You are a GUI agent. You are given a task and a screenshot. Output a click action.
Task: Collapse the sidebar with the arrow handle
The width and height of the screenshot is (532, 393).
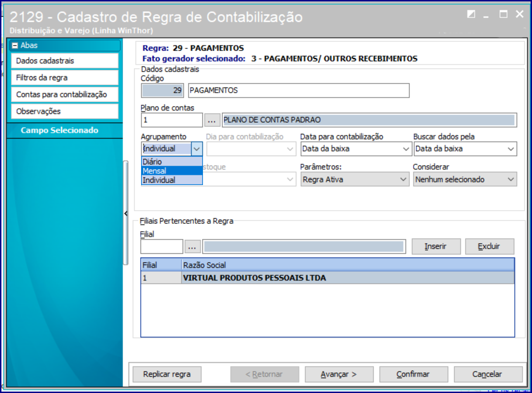[126, 213]
